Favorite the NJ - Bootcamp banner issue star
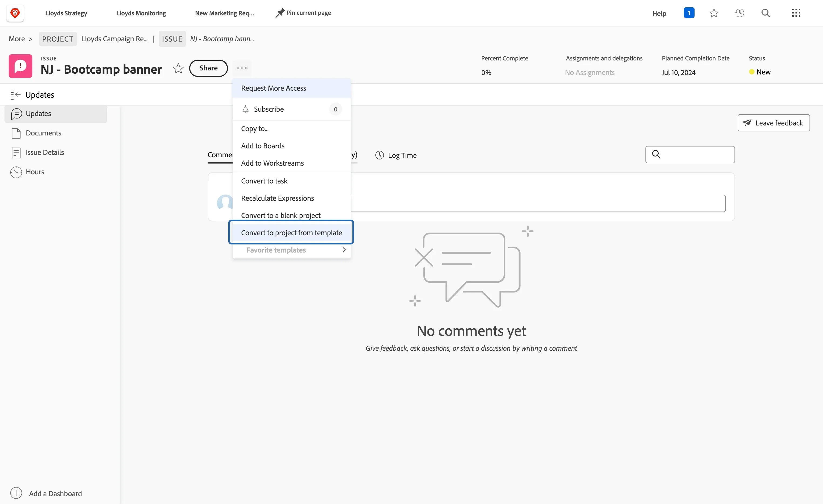The width and height of the screenshot is (823, 504). pos(178,68)
